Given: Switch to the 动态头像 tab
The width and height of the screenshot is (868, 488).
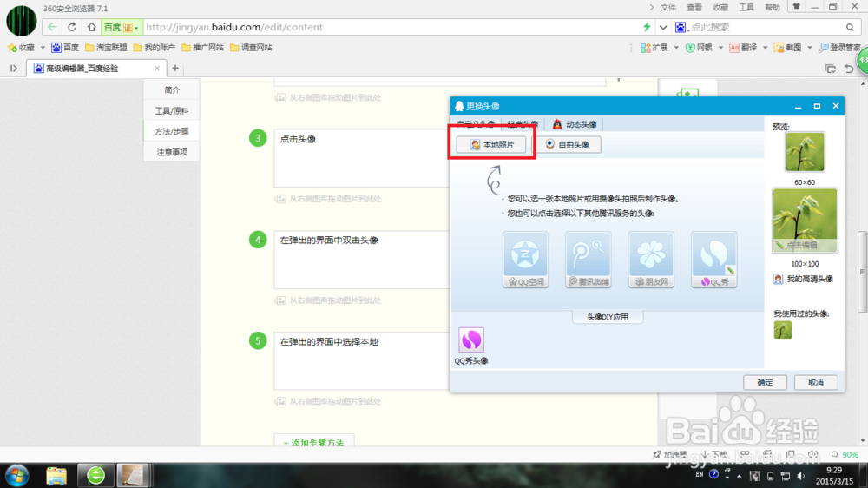Looking at the screenshot, I should (574, 124).
